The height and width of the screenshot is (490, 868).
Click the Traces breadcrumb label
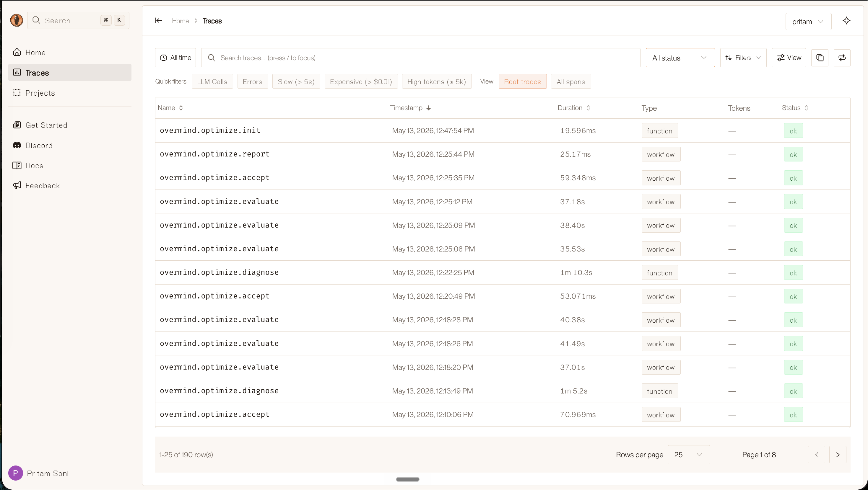pyautogui.click(x=212, y=21)
